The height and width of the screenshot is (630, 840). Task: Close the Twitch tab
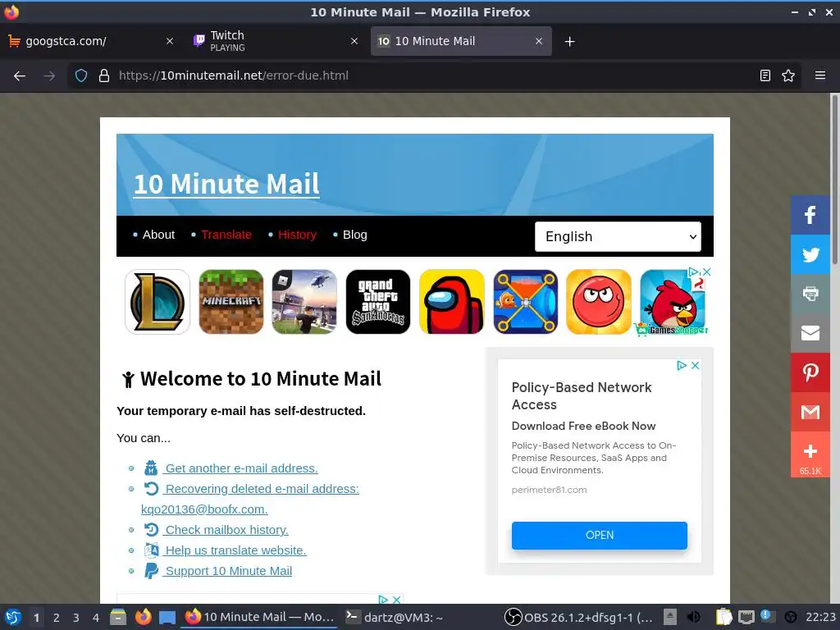tap(354, 41)
